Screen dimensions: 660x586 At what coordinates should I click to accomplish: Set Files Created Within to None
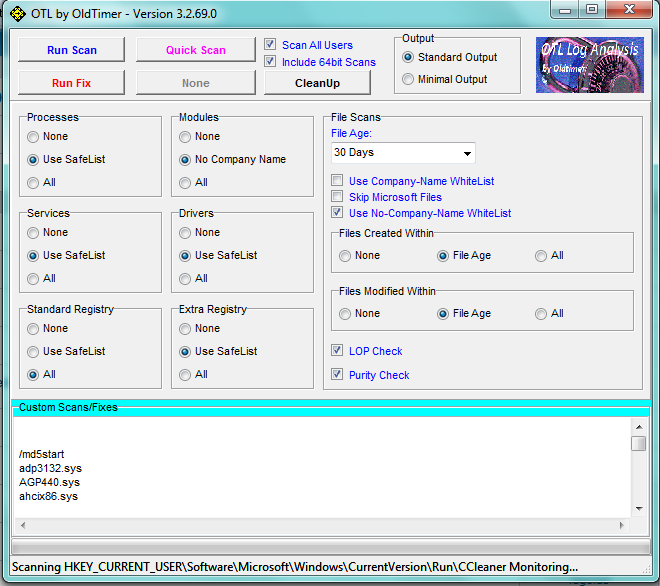(345, 256)
